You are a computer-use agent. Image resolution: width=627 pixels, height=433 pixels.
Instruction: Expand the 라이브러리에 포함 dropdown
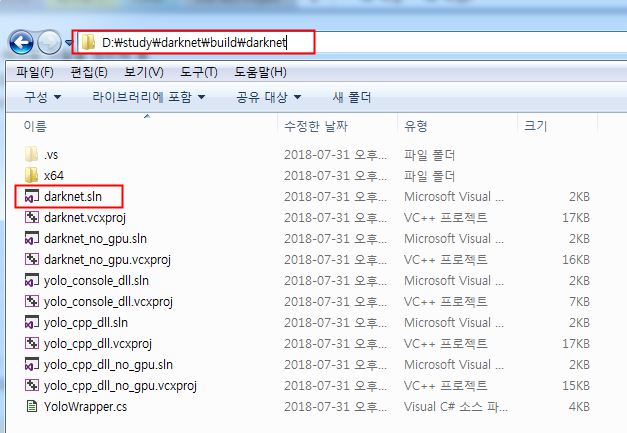tap(148, 97)
